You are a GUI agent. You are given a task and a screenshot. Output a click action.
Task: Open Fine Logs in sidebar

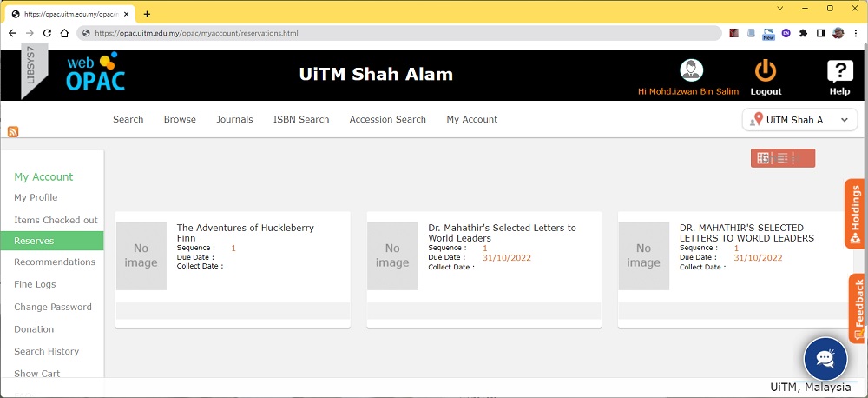coord(35,284)
